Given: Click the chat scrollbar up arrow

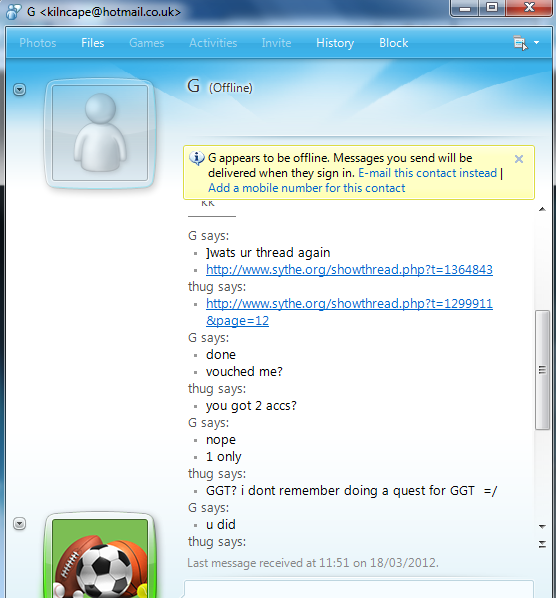Looking at the screenshot, I should coord(542,209).
